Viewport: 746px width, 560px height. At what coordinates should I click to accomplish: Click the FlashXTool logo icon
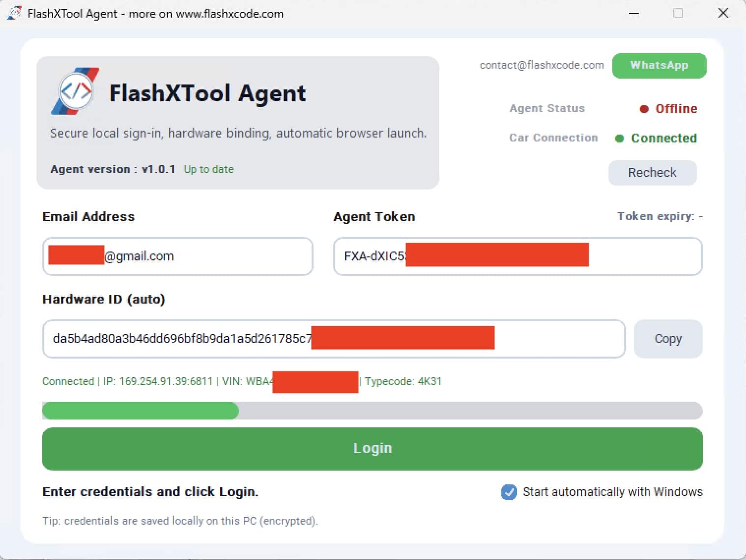[x=75, y=91]
